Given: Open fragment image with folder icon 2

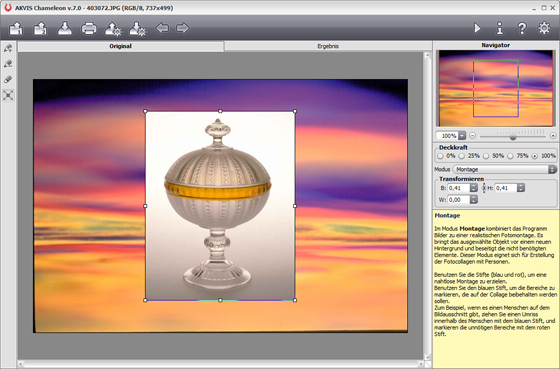Looking at the screenshot, I should [40, 29].
